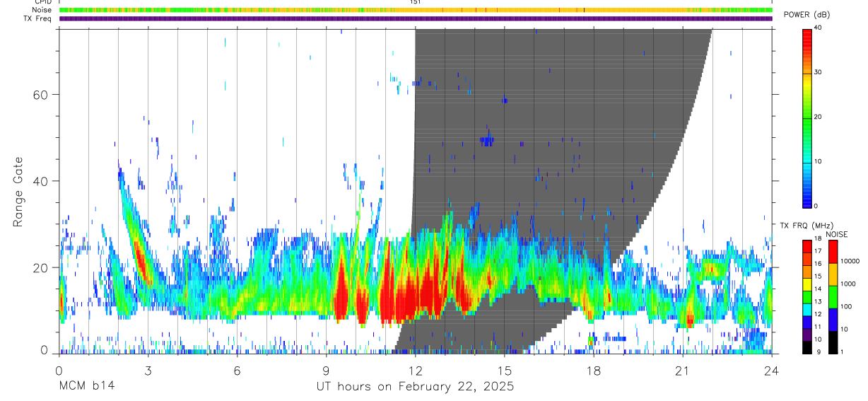Click the 12 UT hour tick label

tap(415, 371)
